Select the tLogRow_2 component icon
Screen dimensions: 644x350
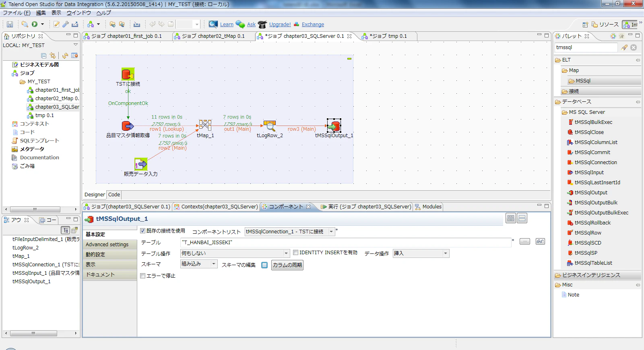[270, 126]
